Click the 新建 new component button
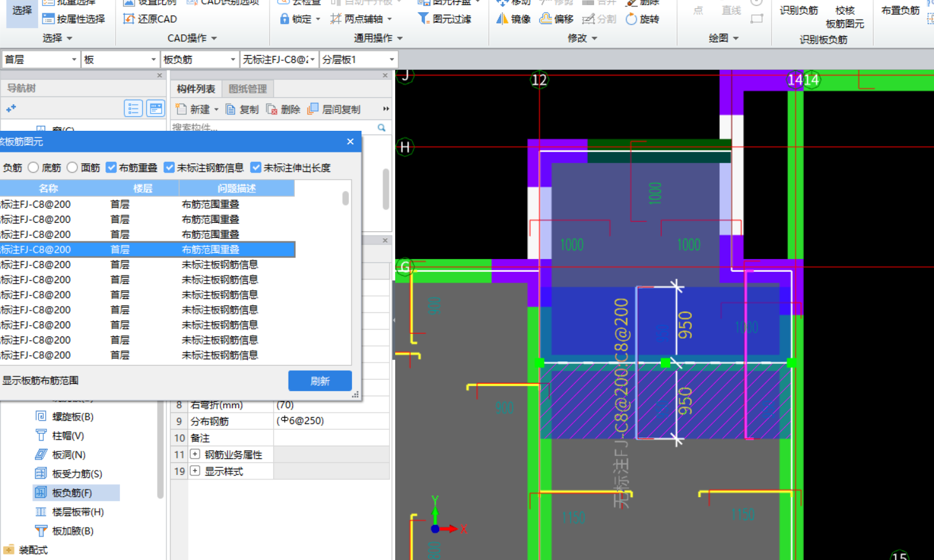This screenshot has width=934, height=560. point(193,109)
